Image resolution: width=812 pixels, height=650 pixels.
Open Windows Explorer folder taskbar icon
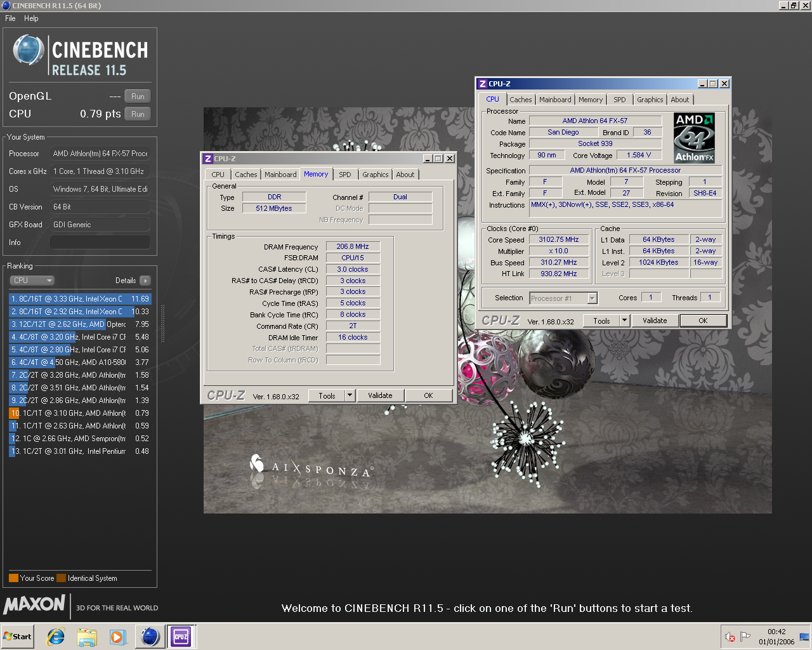pos(87,637)
